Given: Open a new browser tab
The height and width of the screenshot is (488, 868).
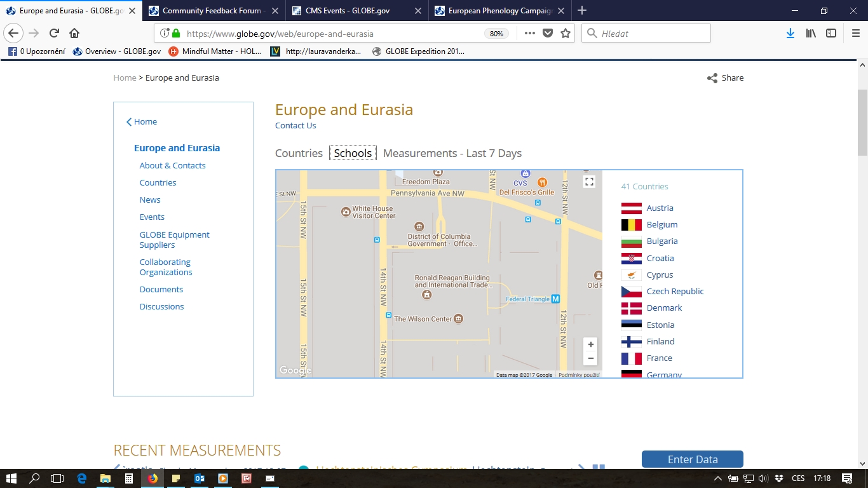Looking at the screenshot, I should (x=582, y=10).
